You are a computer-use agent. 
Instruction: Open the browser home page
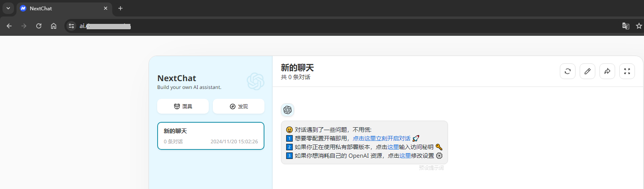pyautogui.click(x=54, y=26)
